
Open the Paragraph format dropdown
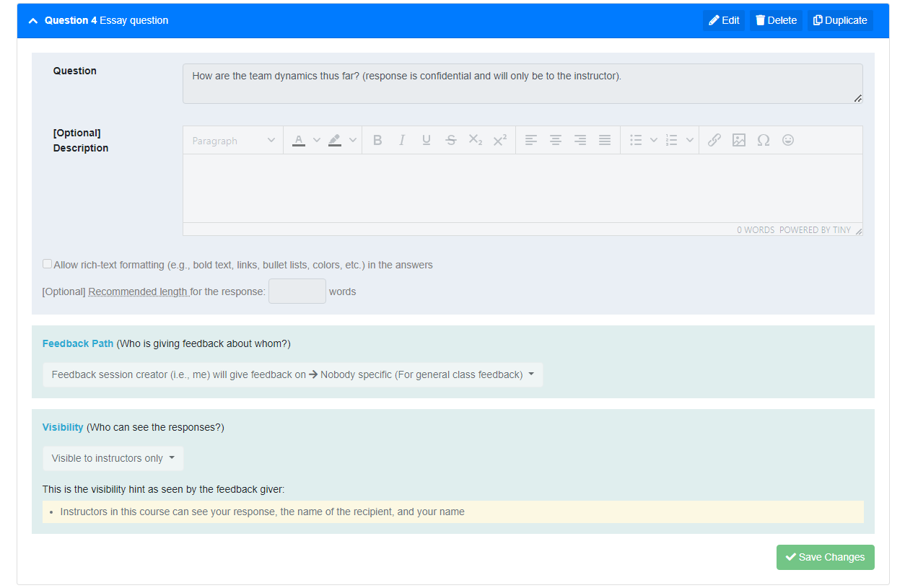233,141
